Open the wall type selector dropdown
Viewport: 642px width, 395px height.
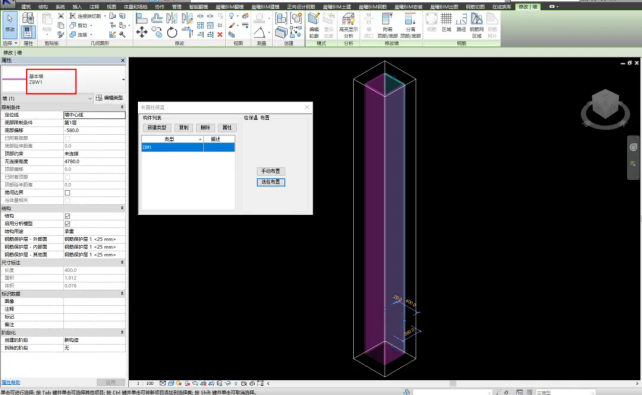coord(123,80)
